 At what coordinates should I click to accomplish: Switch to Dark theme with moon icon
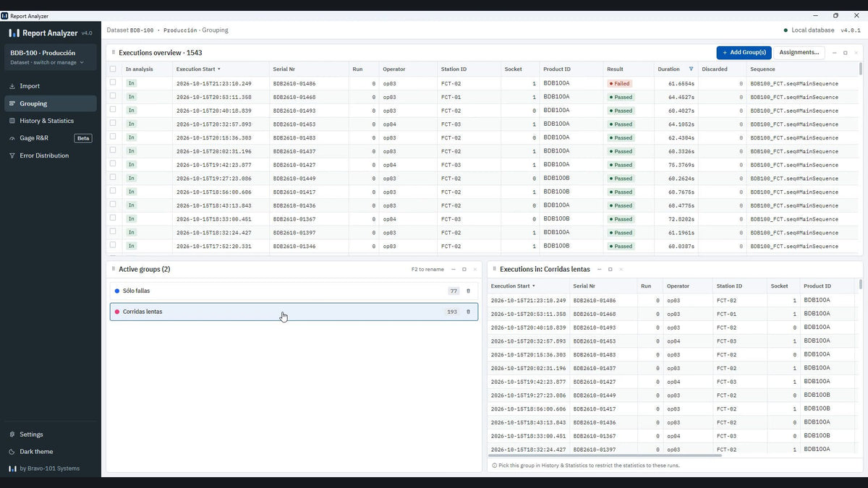pyautogui.click(x=12, y=452)
